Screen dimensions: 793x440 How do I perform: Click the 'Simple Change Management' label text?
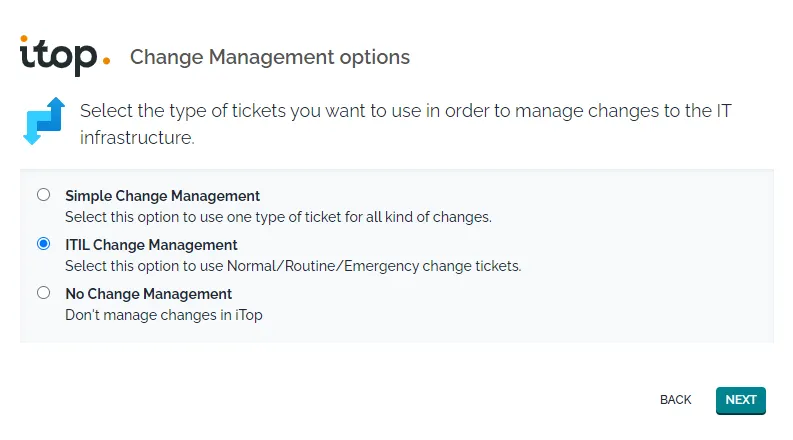[x=162, y=196]
